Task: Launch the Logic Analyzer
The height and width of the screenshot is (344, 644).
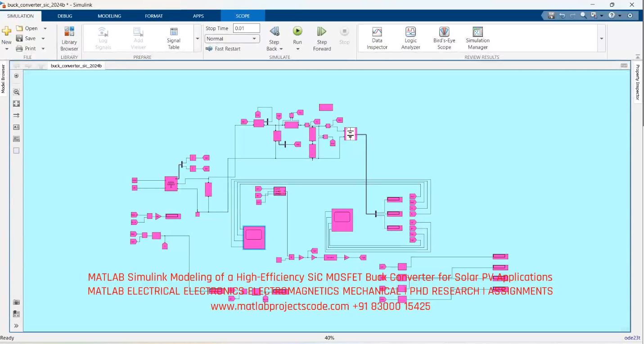Action: point(410,38)
